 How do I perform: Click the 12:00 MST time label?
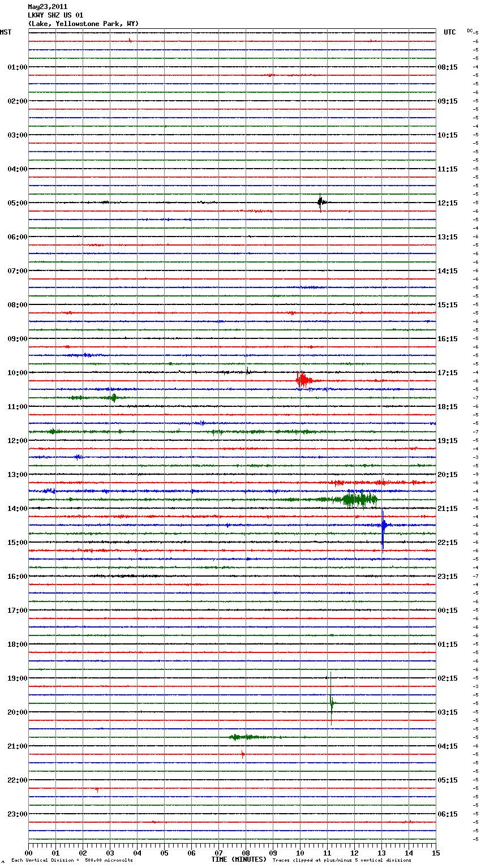(x=17, y=441)
